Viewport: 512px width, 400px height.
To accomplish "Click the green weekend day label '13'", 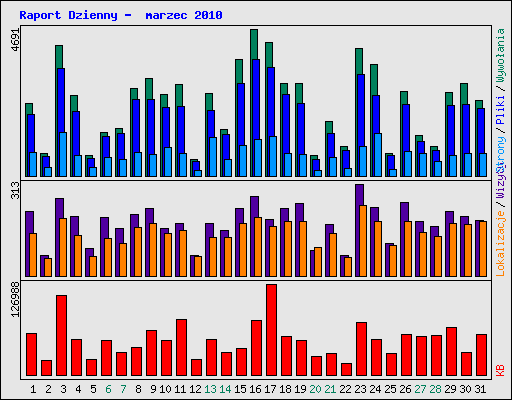I will (210, 389).
